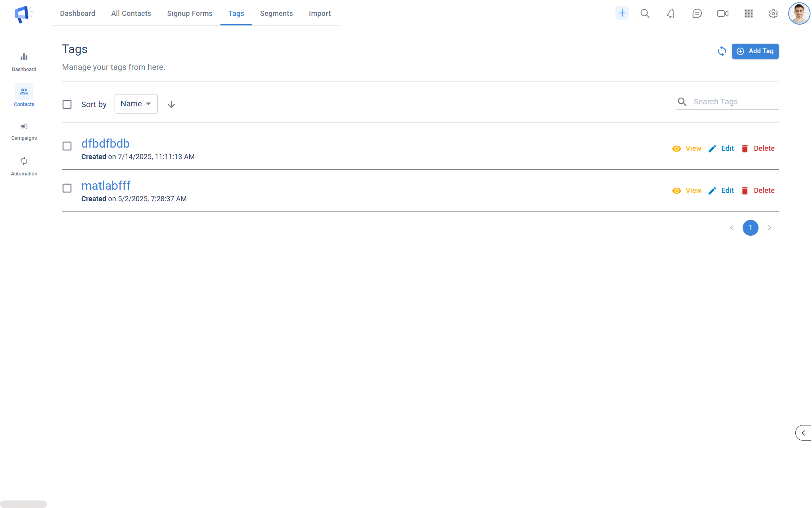Image resolution: width=812 pixels, height=508 pixels.
Task: Open the Sort by Name dropdown
Action: point(136,104)
